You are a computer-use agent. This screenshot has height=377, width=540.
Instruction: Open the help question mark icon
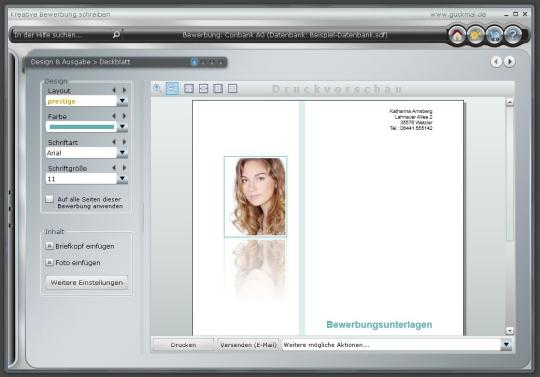coord(513,35)
